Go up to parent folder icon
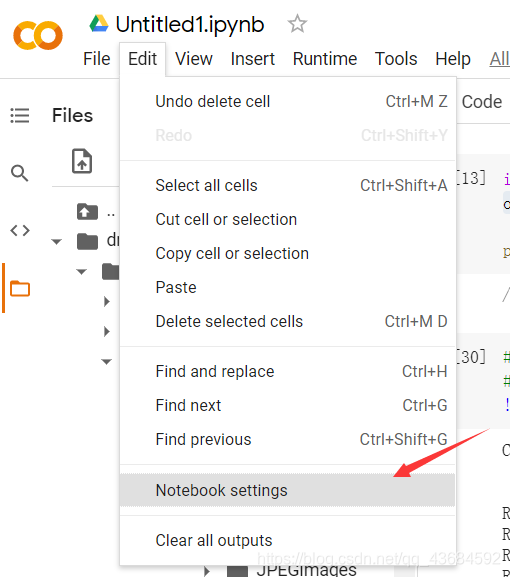The height and width of the screenshot is (577, 510). click(x=87, y=212)
